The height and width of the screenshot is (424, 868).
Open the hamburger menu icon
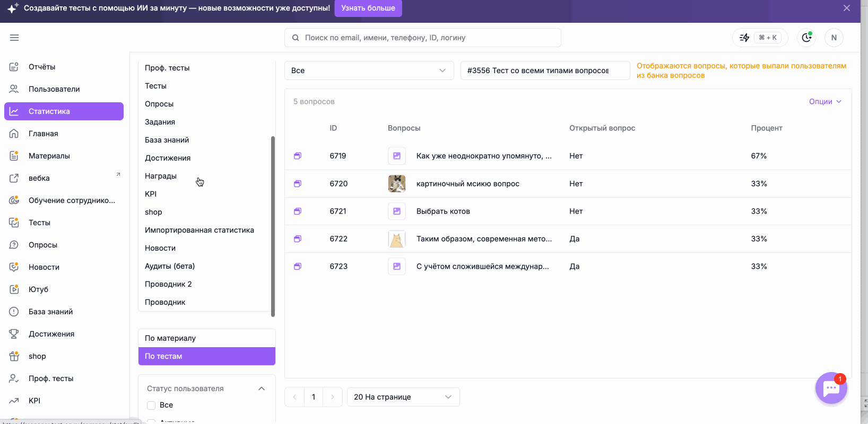click(x=14, y=38)
